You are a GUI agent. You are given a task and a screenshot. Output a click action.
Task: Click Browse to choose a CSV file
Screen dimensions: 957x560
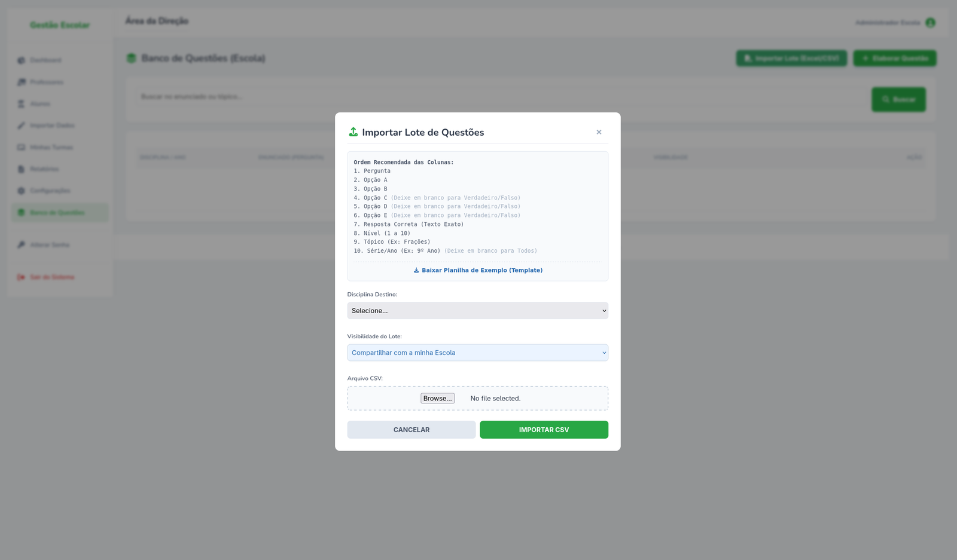click(437, 399)
